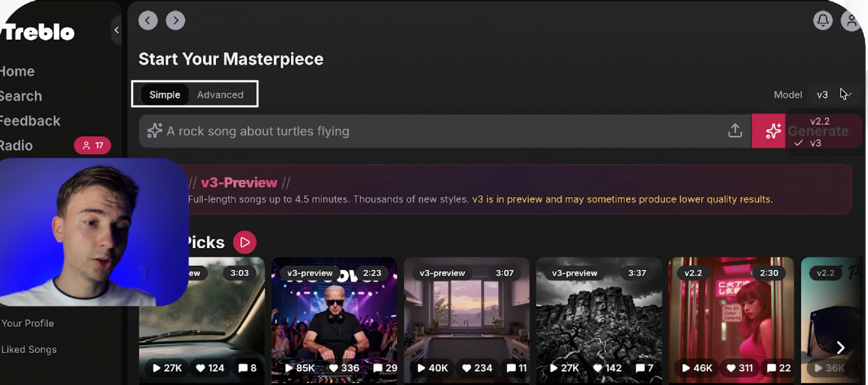The height and width of the screenshot is (385, 868).
Task: Go back with the left arrow button
Action: (148, 21)
